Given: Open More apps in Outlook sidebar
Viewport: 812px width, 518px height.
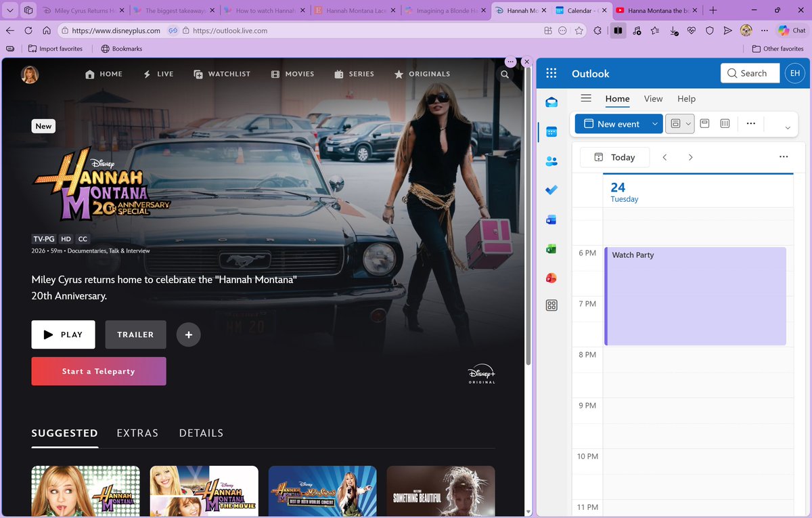Looking at the screenshot, I should coord(551,305).
